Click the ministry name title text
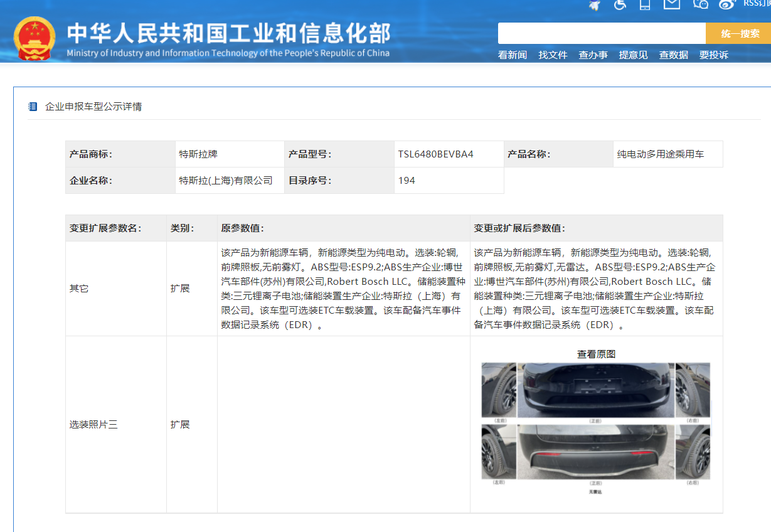The image size is (771, 532). click(x=228, y=33)
